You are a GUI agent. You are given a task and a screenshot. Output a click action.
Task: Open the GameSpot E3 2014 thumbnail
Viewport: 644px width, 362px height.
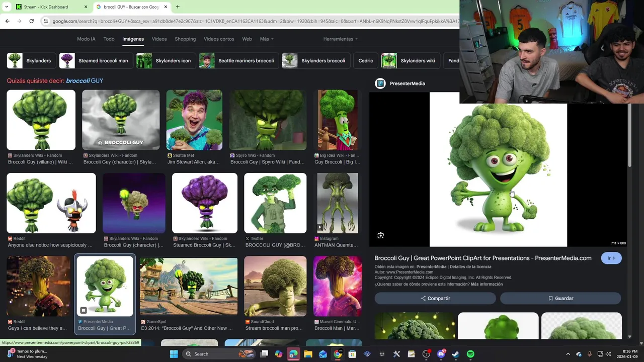point(189,286)
